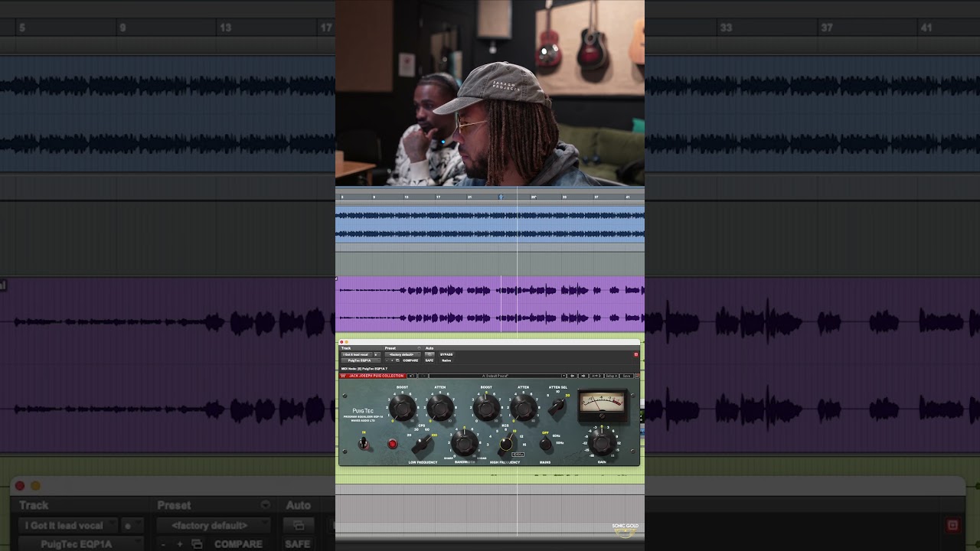The width and height of the screenshot is (980, 551).
Task: Click the high frequency BOOST knob
Action: coord(486,408)
